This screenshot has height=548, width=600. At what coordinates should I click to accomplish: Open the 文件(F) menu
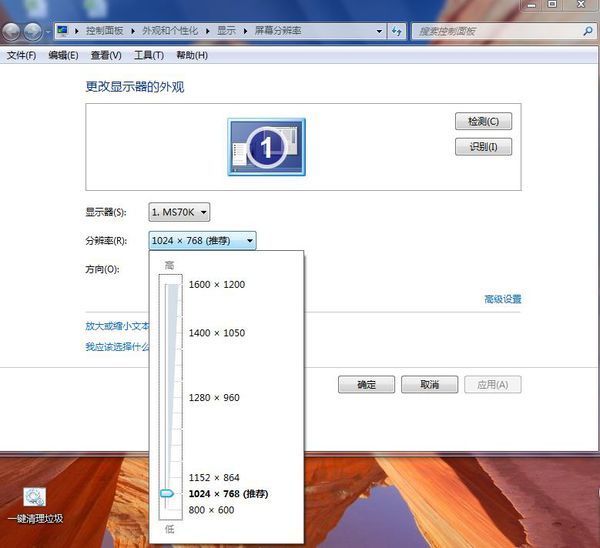pos(21,55)
